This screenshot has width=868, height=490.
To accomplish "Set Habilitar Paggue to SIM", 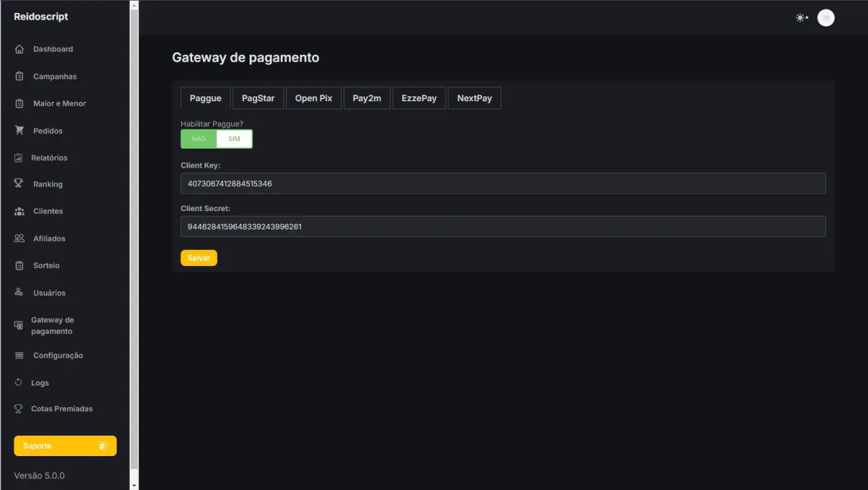I will coord(234,139).
